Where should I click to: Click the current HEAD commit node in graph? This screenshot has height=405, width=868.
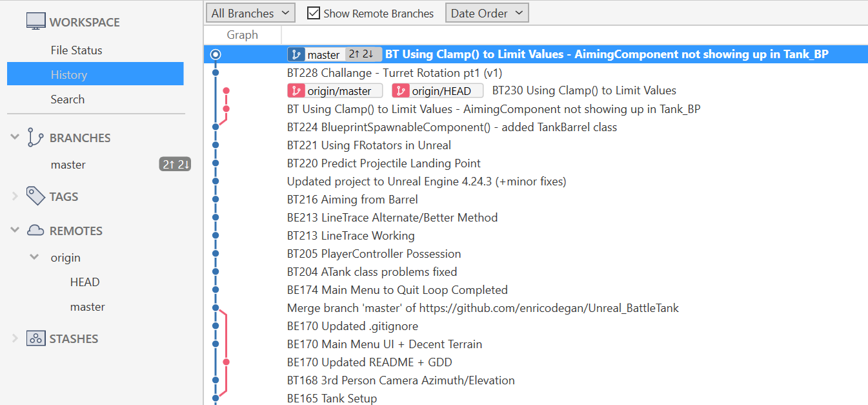point(216,55)
